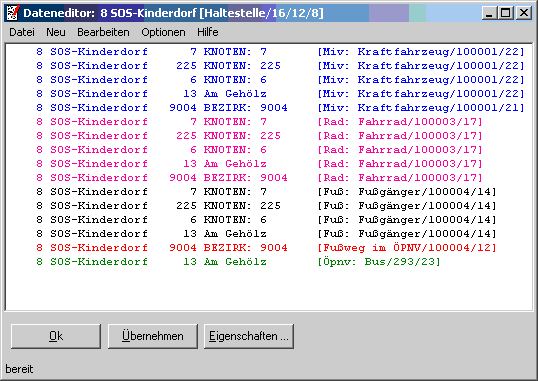Select the black Fuß KNOTEN: 6 row

point(269,220)
